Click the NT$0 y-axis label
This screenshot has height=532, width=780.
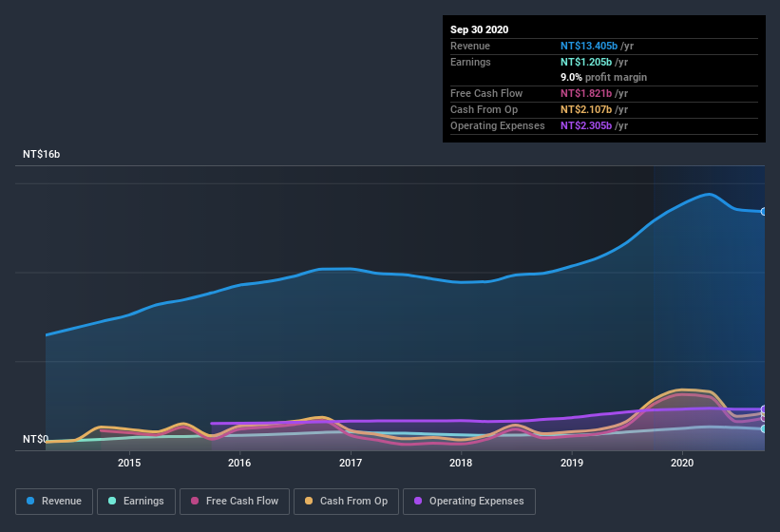(36, 439)
